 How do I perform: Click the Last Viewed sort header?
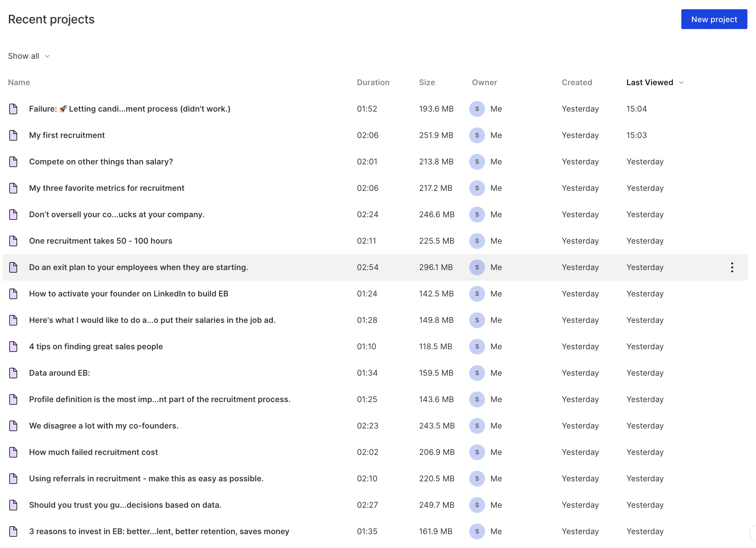pyautogui.click(x=655, y=83)
